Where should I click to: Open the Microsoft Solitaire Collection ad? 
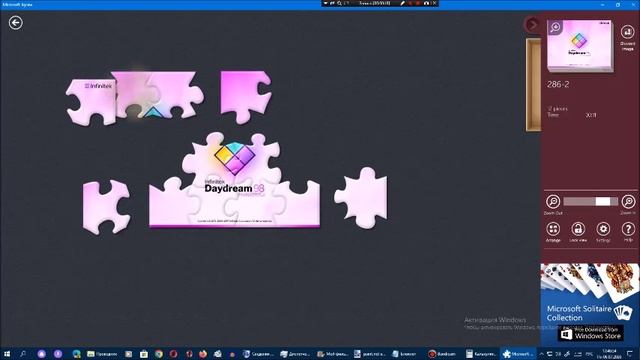tap(590, 304)
